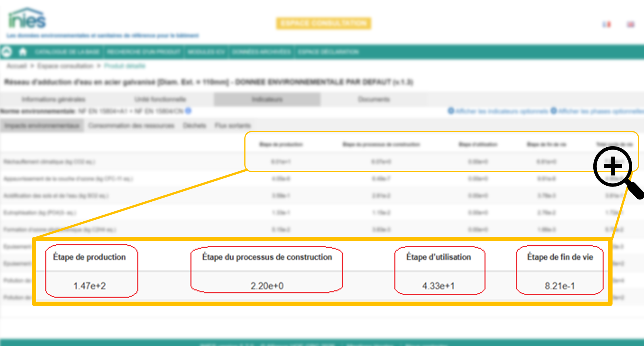The width and height of the screenshot is (644, 346).
Task: Click the INIES logo
Action: click(x=27, y=18)
